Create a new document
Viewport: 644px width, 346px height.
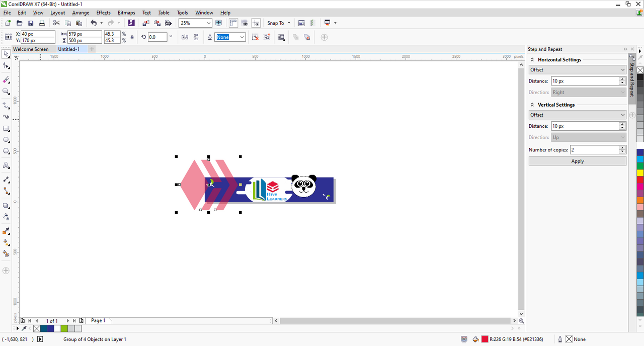pyautogui.click(x=8, y=23)
